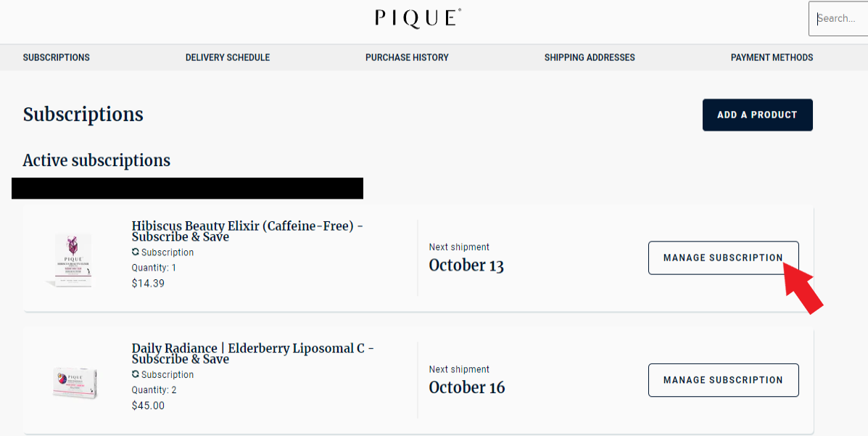This screenshot has width=868, height=436.
Task: Open the Daily Radiance product image
Action: coord(75,382)
